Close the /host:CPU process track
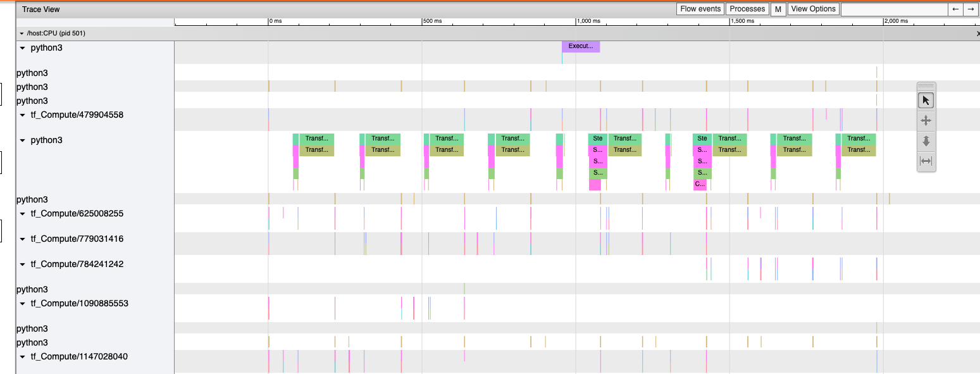This screenshot has height=374, width=980. 977,34
